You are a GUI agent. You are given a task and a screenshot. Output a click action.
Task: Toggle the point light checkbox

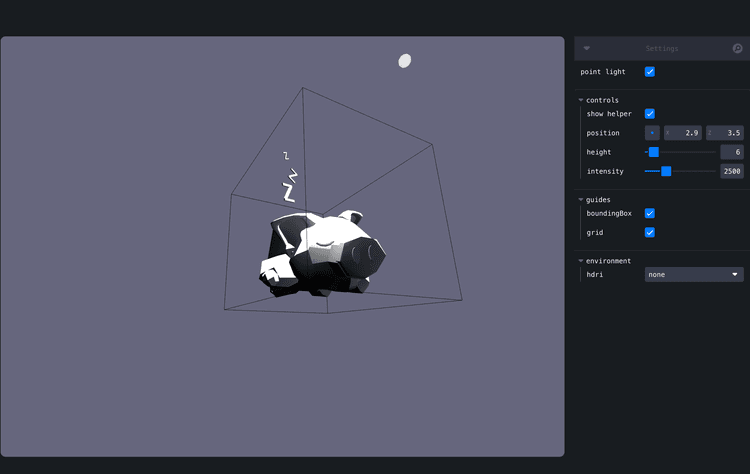tap(650, 72)
